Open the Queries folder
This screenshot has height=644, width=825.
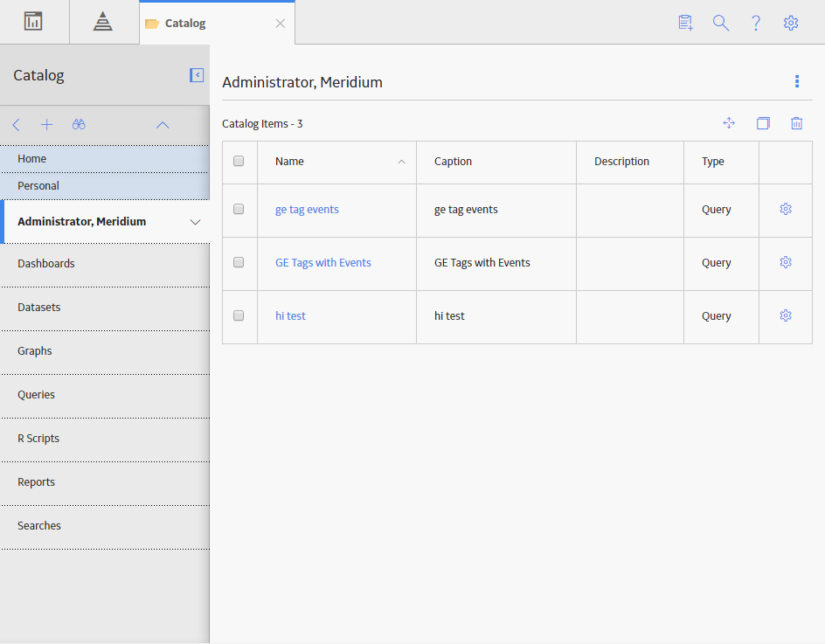point(105,395)
